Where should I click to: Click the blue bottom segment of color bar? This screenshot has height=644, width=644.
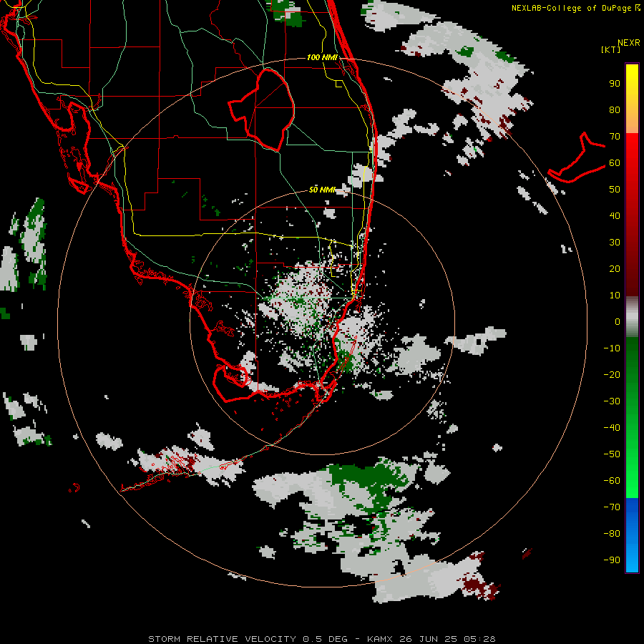click(632, 535)
